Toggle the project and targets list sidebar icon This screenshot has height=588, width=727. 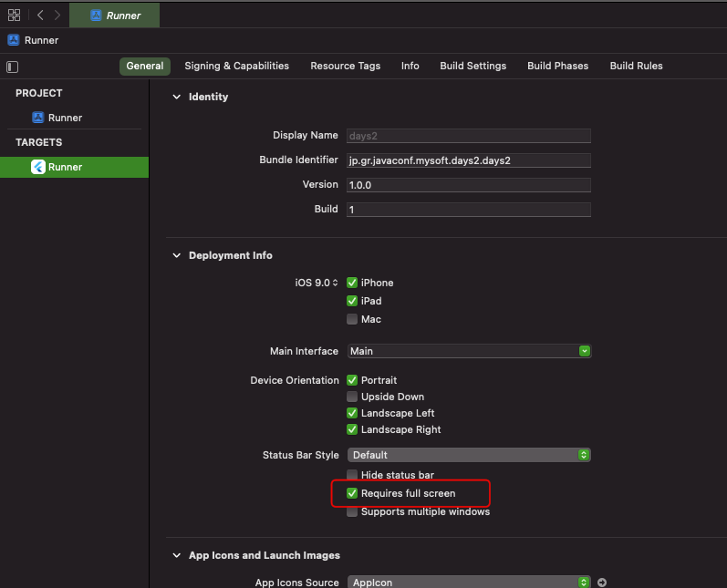13,67
